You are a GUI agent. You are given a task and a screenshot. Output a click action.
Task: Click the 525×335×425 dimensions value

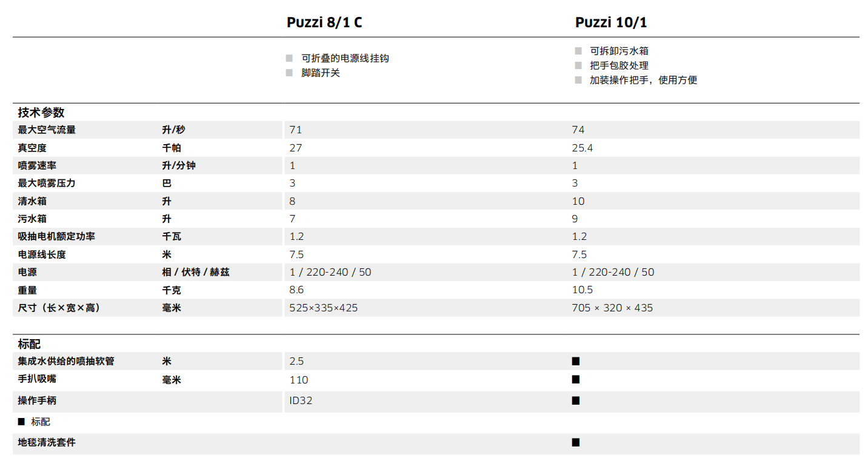324,308
